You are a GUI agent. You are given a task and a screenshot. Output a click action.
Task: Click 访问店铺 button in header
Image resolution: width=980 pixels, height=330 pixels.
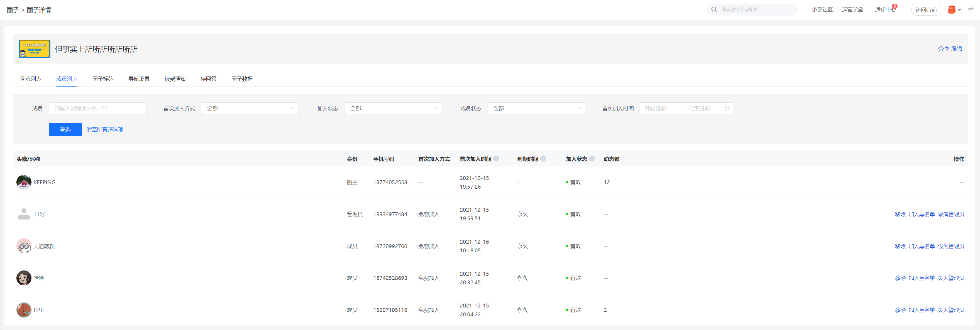pos(926,10)
